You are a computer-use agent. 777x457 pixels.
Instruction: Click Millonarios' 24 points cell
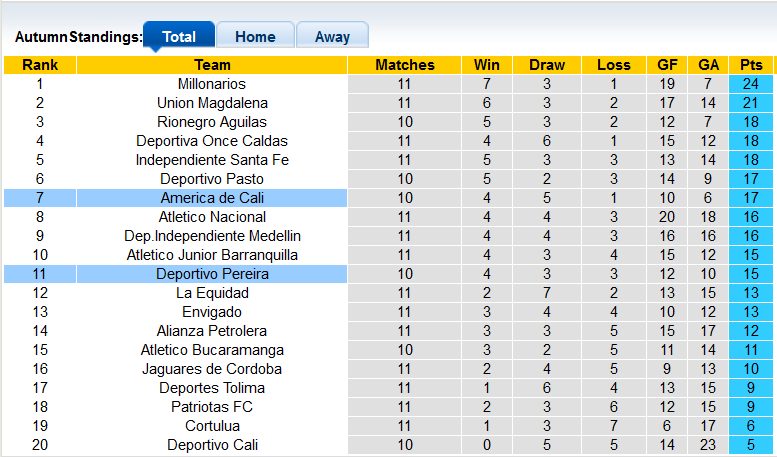pos(750,84)
